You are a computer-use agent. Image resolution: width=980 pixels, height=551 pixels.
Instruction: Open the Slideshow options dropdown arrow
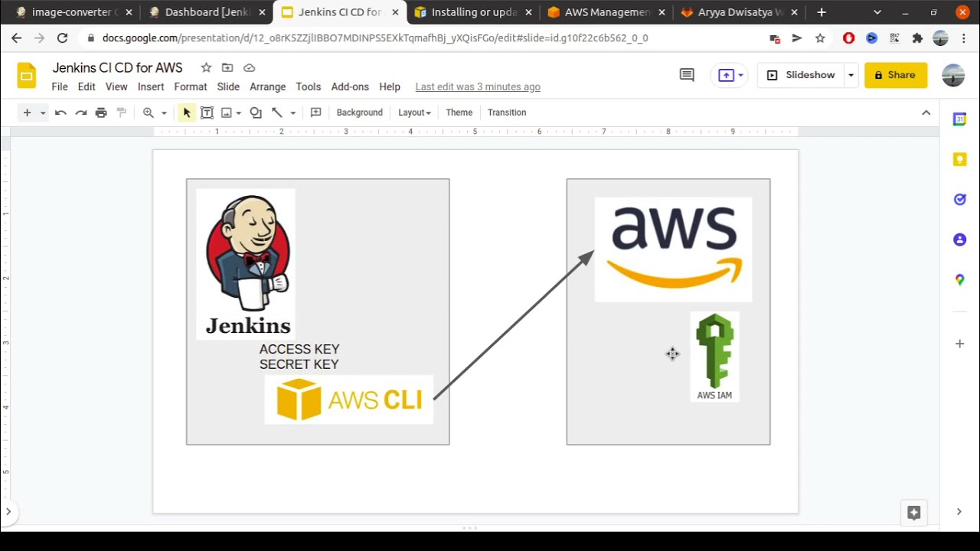tap(851, 75)
